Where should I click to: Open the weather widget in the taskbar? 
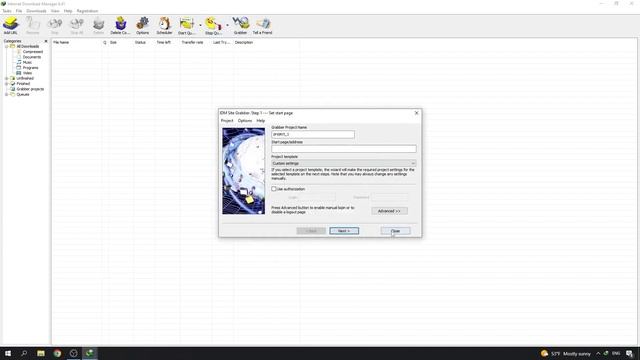(566, 353)
